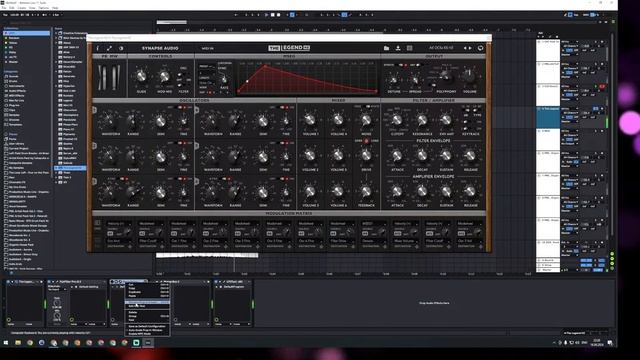
Task: Click the Cutoff knob in Filter section
Action: (397, 120)
